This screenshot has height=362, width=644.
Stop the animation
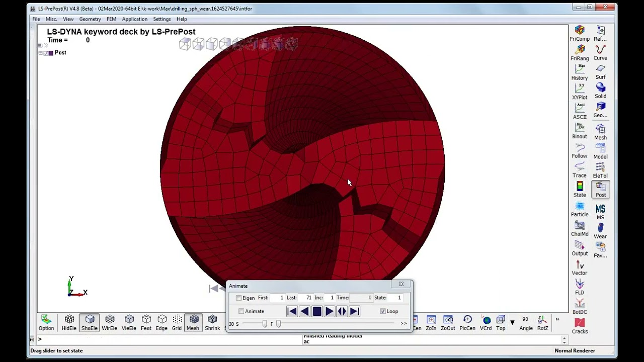[x=317, y=312]
